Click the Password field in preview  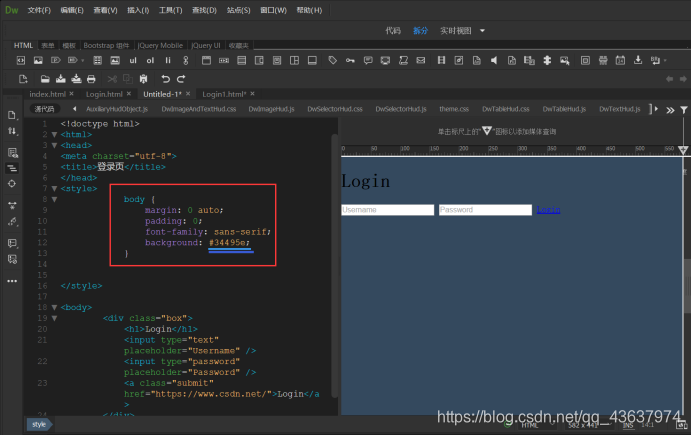pyautogui.click(x=485, y=210)
